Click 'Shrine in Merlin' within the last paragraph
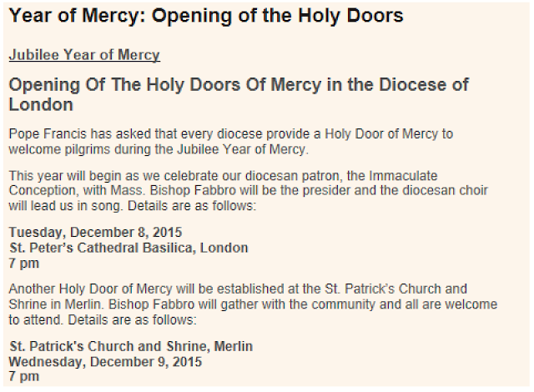Viewport: 534px width, 392px height. (55, 304)
